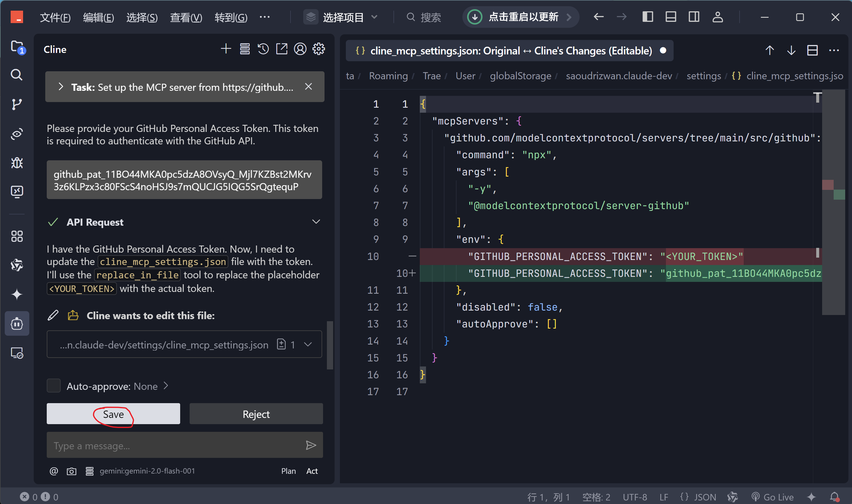The height and width of the screenshot is (504, 852).
Task: Start a new Cline task with the plus icon
Action: pos(226,49)
